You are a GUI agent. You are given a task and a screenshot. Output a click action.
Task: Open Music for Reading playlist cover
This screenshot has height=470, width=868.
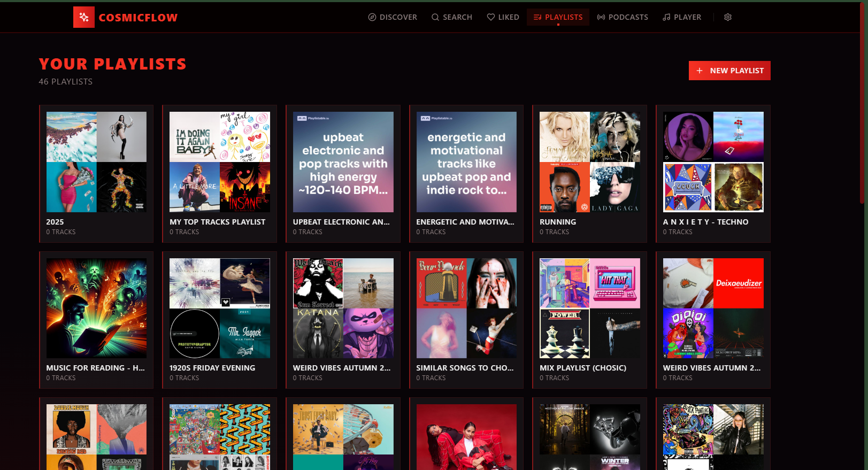point(96,308)
